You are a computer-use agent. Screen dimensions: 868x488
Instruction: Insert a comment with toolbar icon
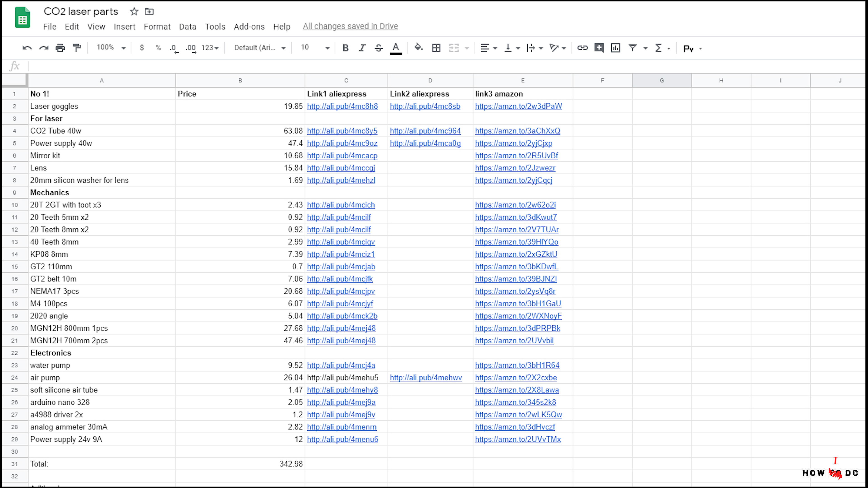599,48
